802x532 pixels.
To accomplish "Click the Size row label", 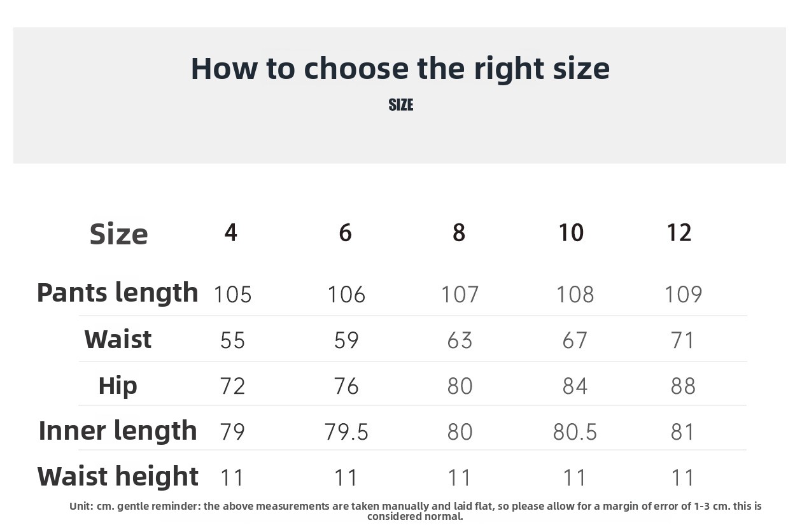I will (x=119, y=234).
